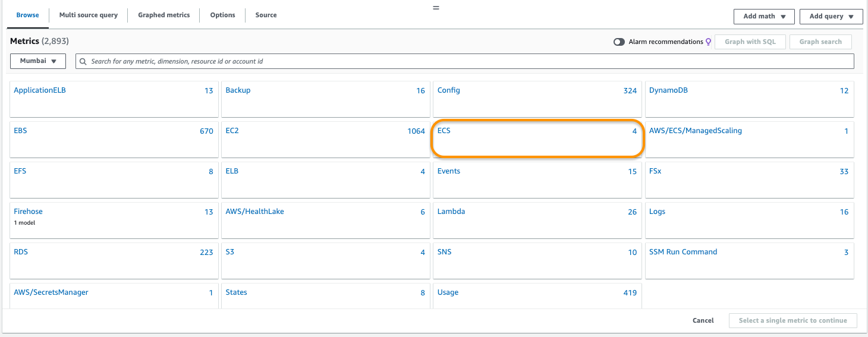This screenshot has width=868, height=337.
Task: Open the EC2 metrics namespace
Action: coord(326,140)
